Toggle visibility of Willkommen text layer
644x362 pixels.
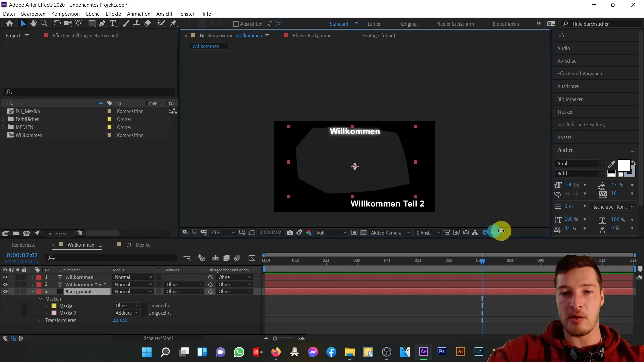tap(5, 277)
